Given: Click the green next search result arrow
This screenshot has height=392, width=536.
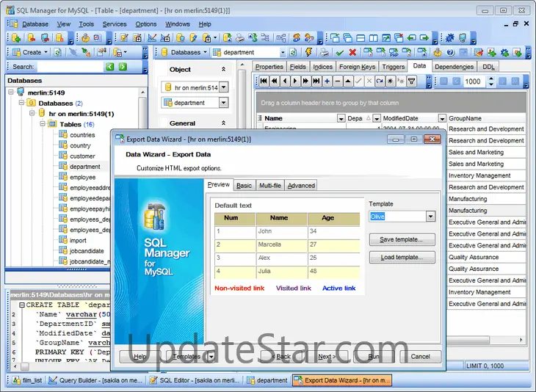Looking at the screenshot, I should [123, 67].
